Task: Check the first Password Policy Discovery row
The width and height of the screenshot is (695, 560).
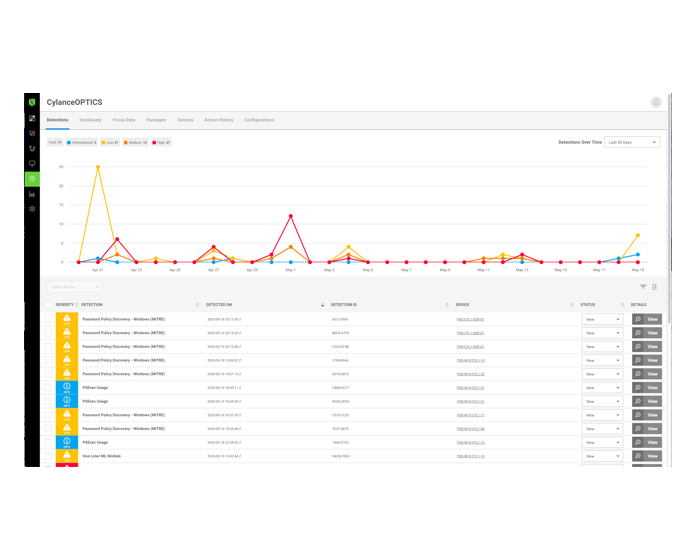Action: click(x=47, y=319)
